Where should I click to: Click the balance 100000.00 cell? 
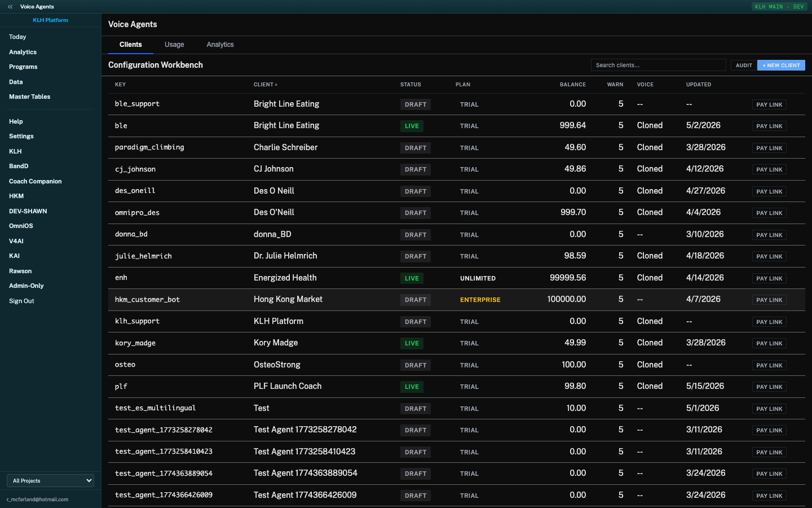(x=567, y=299)
